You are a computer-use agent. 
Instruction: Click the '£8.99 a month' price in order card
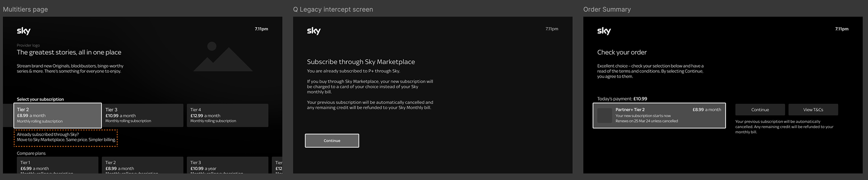coord(707,110)
